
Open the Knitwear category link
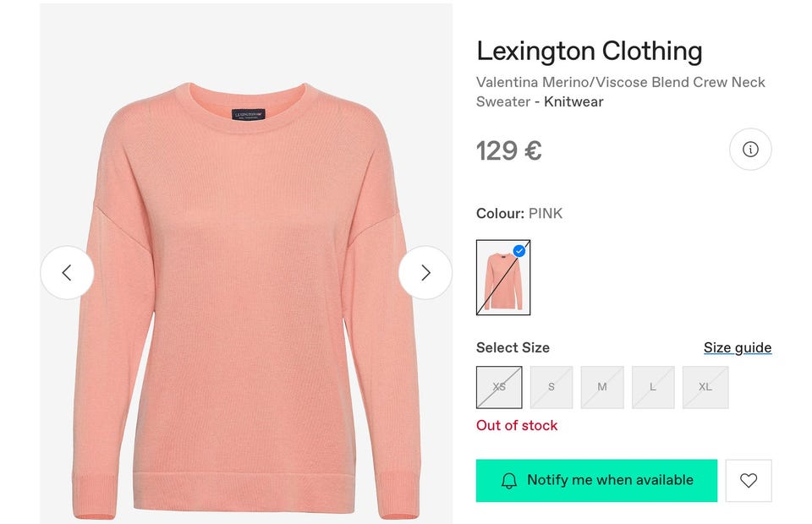point(573,102)
